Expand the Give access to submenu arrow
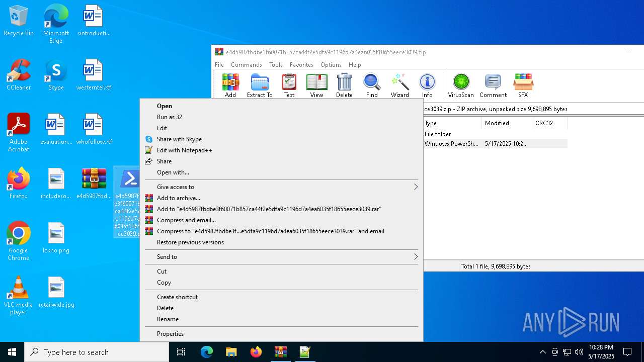Screen dimensions: 644x362 pos(416,187)
